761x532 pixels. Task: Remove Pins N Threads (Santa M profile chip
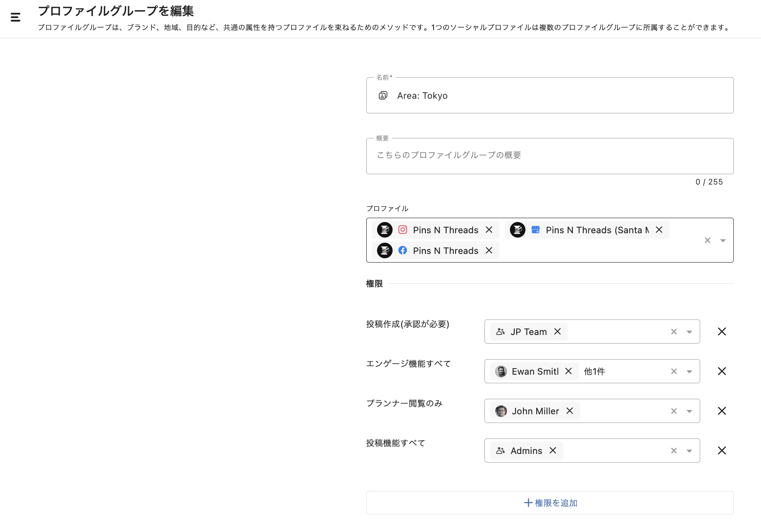pyautogui.click(x=659, y=230)
